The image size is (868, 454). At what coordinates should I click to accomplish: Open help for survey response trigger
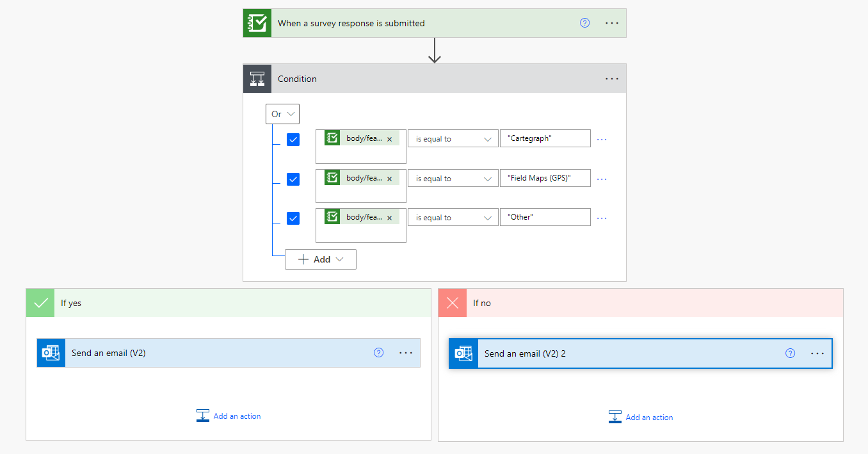point(584,23)
